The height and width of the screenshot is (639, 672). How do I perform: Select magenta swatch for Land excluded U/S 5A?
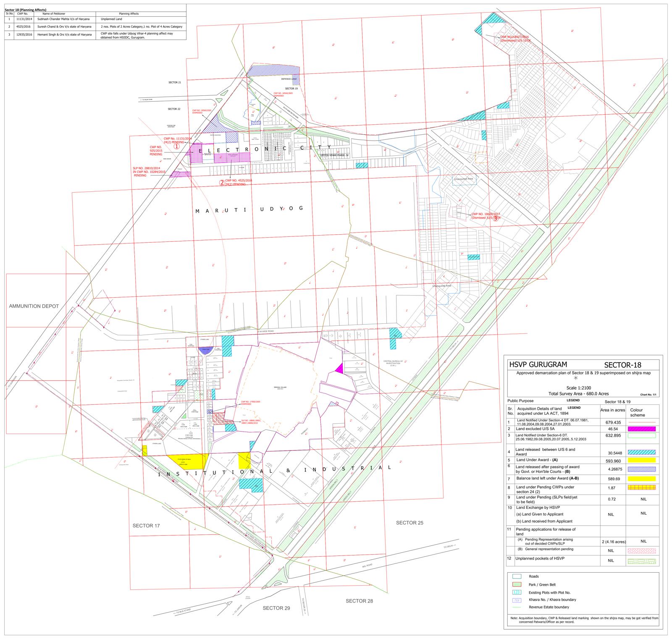[641, 429]
